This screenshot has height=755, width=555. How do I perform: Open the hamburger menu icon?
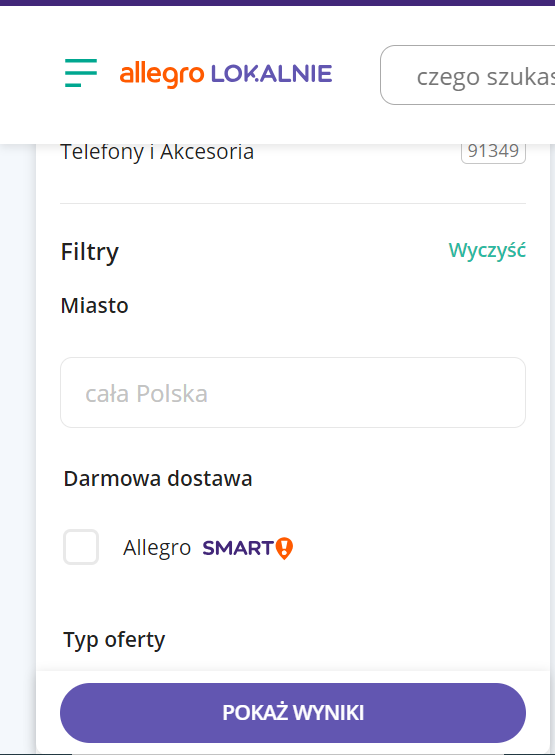pyautogui.click(x=81, y=73)
